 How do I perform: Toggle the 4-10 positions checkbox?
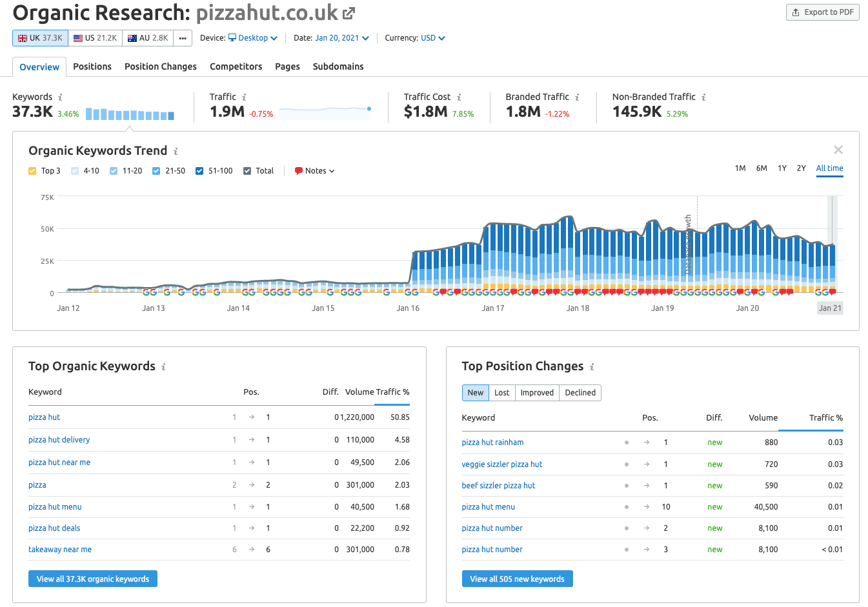coord(75,171)
